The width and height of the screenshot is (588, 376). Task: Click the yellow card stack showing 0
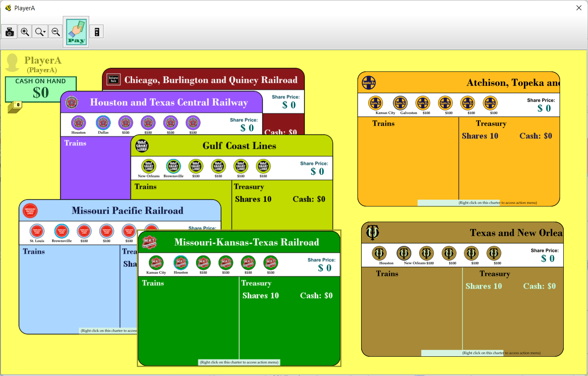click(x=15, y=108)
